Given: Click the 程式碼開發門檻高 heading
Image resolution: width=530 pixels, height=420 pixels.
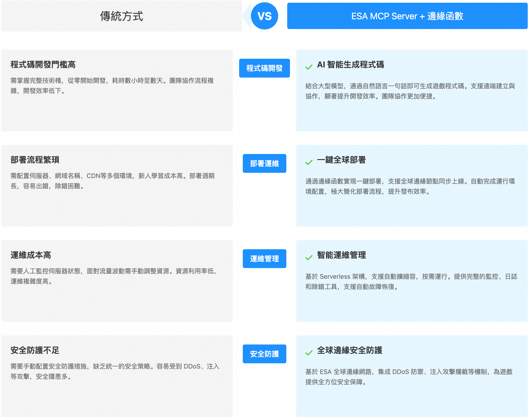Looking at the screenshot, I should tap(43, 65).
